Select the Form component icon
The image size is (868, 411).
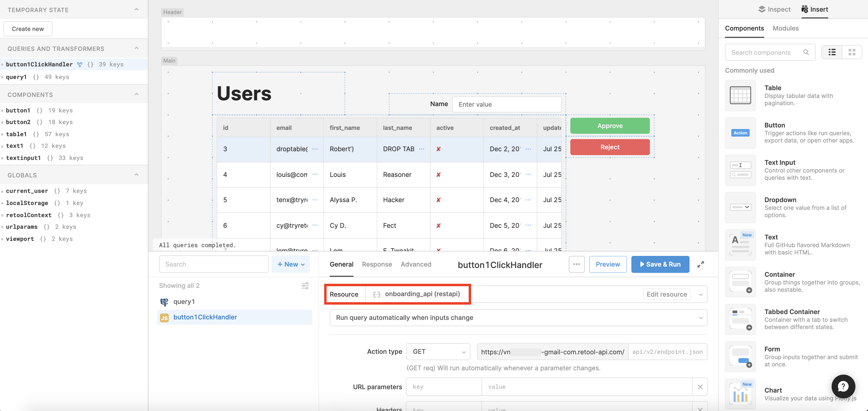pyautogui.click(x=740, y=356)
